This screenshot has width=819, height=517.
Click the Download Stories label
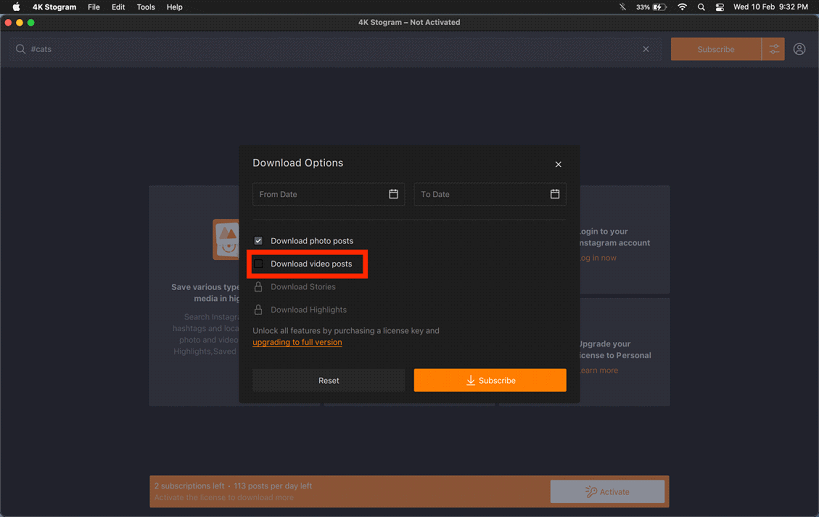[303, 287]
